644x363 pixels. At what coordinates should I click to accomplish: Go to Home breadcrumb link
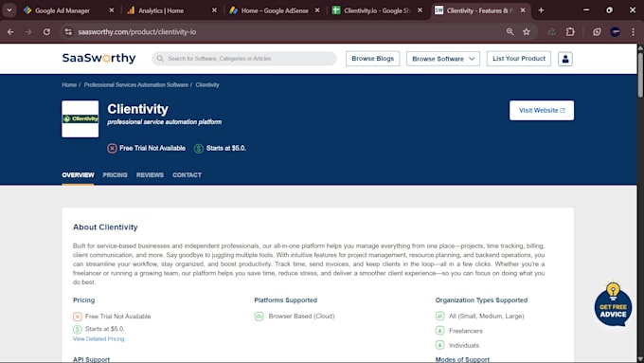(69, 84)
